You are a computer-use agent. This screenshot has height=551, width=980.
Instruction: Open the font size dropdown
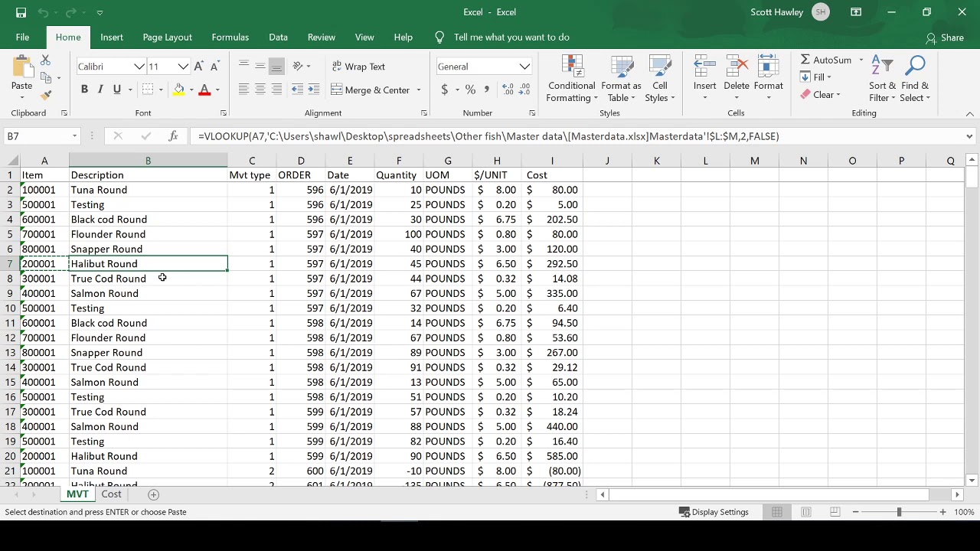[183, 67]
